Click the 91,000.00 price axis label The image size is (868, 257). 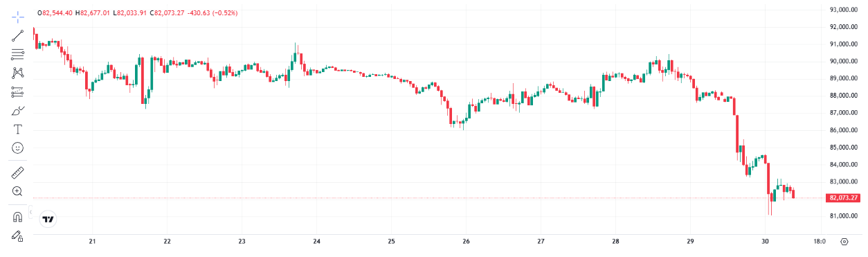coord(844,44)
